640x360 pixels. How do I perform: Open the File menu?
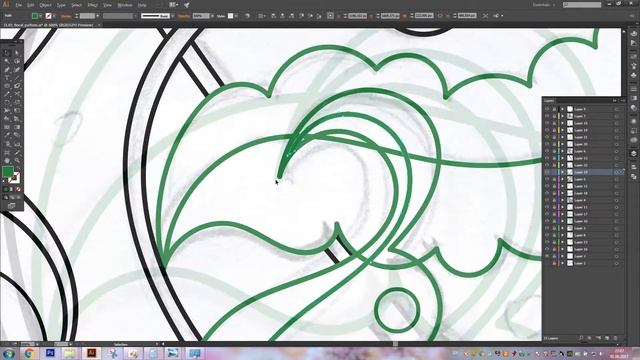click(18, 5)
